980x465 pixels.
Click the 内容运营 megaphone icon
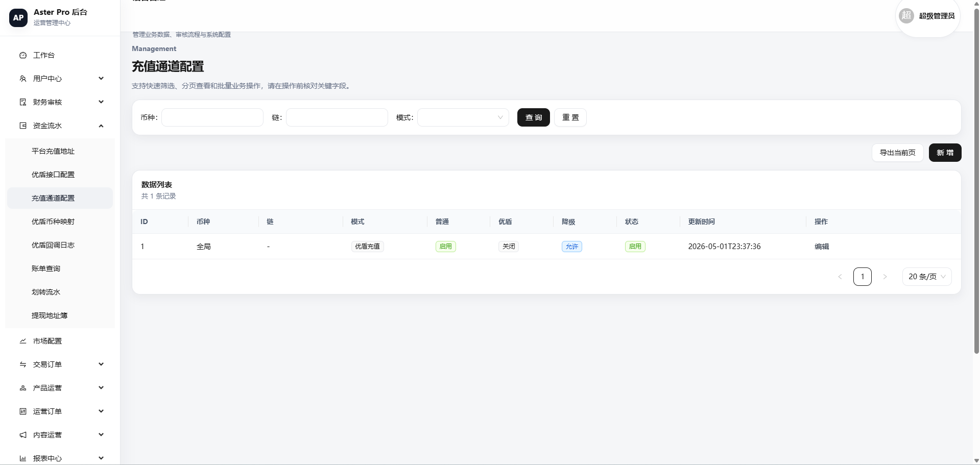23,435
